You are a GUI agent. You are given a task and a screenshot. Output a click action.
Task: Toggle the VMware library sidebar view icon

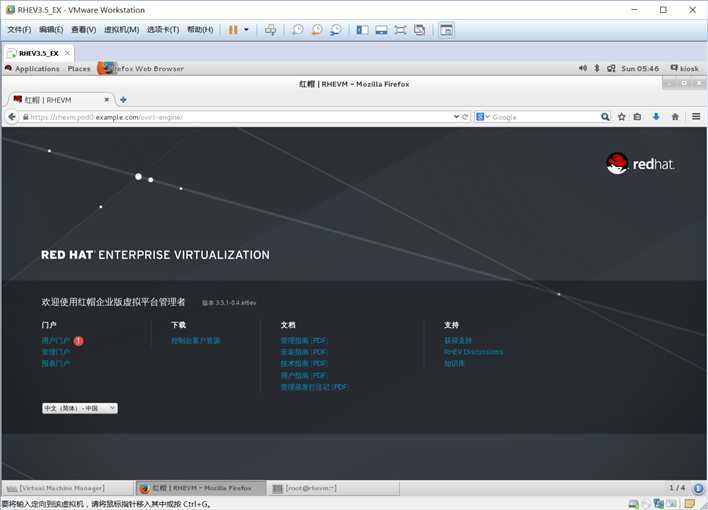[x=362, y=30]
